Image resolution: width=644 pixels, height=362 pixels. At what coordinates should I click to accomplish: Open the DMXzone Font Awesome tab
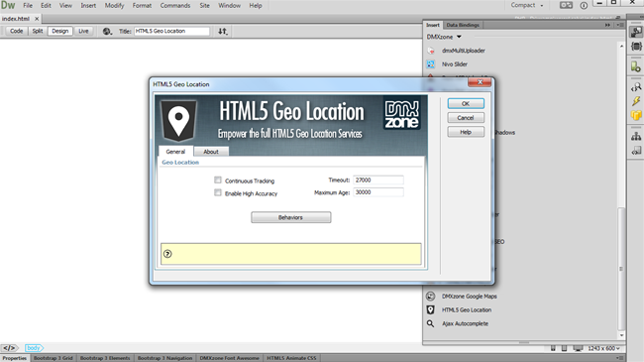pyautogui.click(x=229, y=358)
